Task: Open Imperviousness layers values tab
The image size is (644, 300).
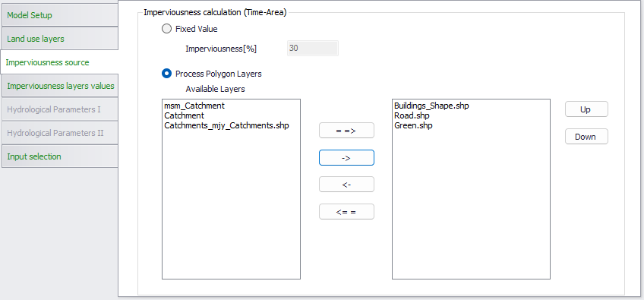Action: 59,86
